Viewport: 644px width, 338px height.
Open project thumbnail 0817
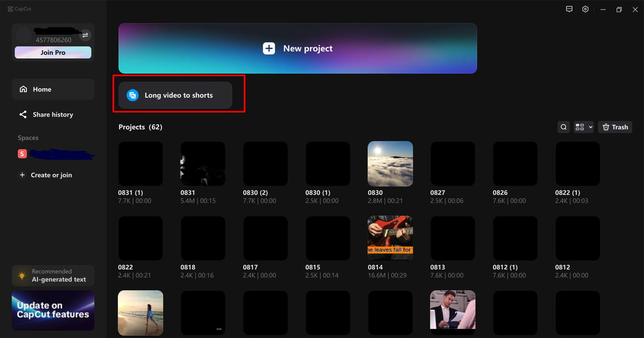click(265, 238)
